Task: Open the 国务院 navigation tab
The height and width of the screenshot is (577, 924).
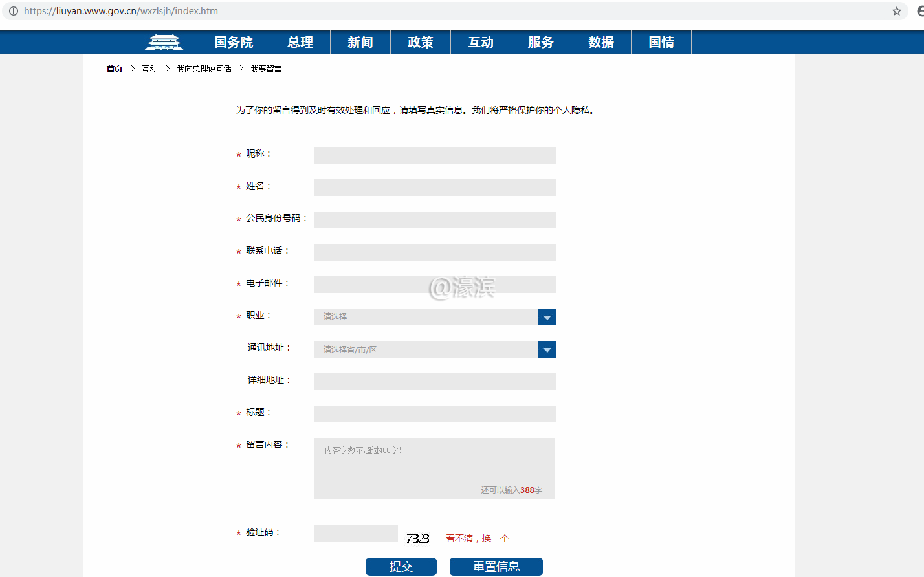Action: (x=234, y=43)
